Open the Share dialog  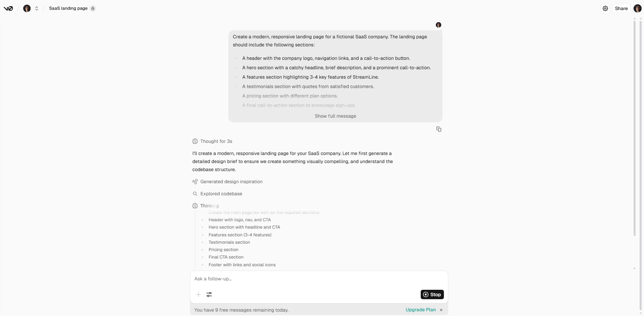pos(621,8)
